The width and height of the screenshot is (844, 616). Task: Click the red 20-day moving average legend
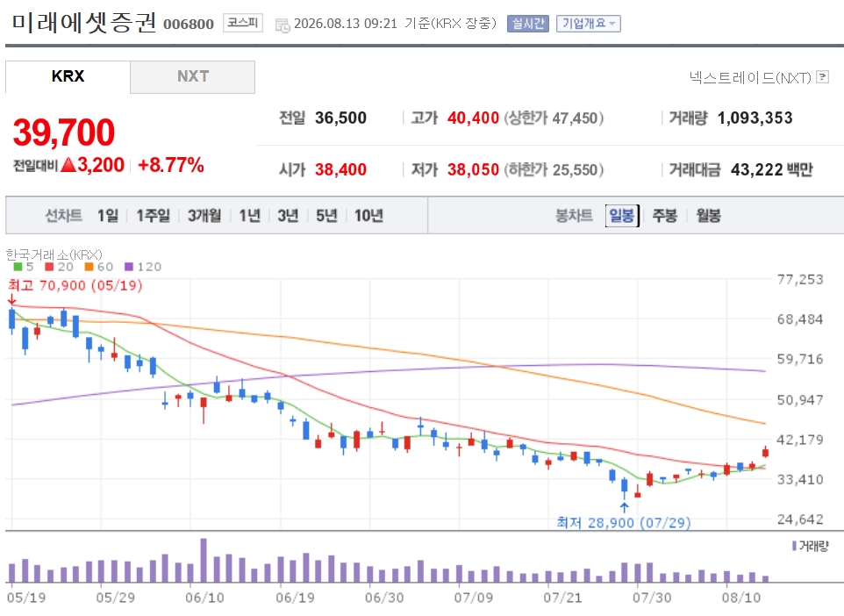[x=59, y=267]
